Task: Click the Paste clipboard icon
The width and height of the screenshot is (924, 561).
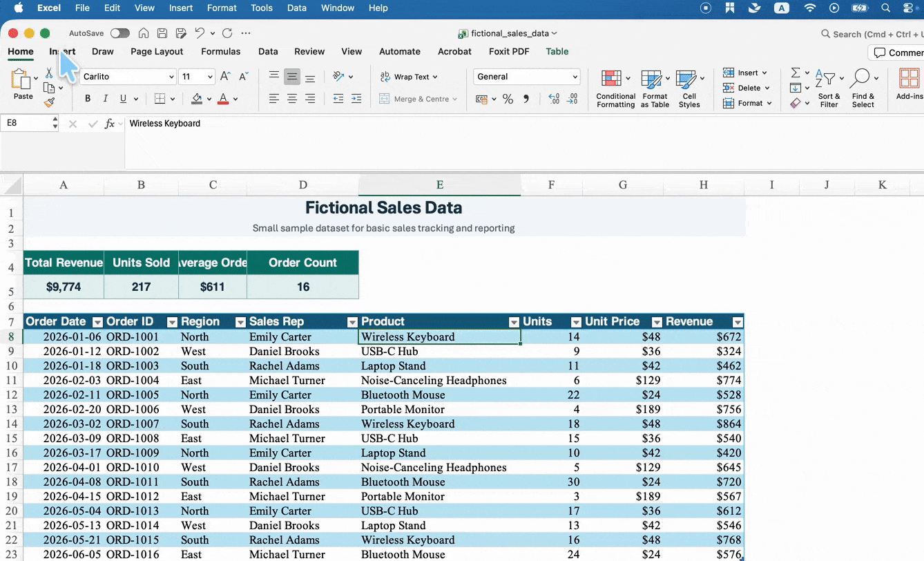Action: click(21, 79)
